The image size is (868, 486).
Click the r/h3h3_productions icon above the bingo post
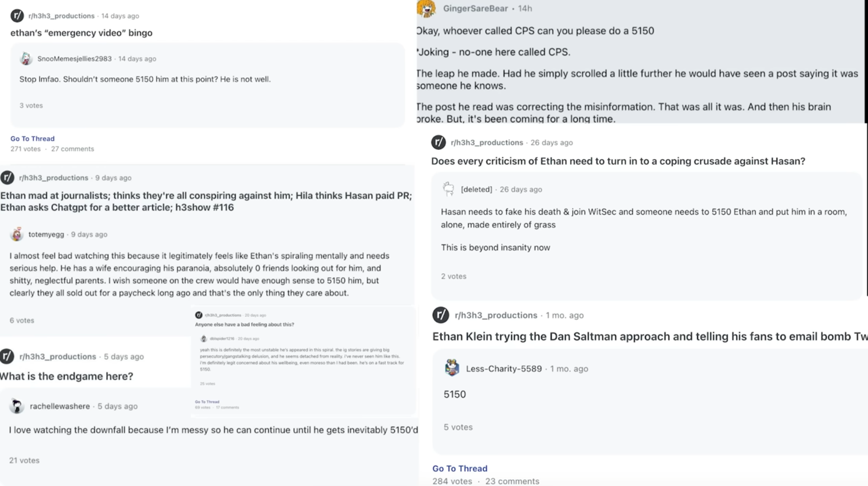click(x=17, y=16)
